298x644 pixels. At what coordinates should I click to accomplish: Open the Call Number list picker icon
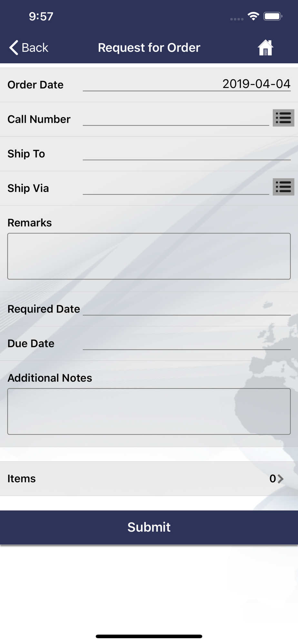[283, 118]
